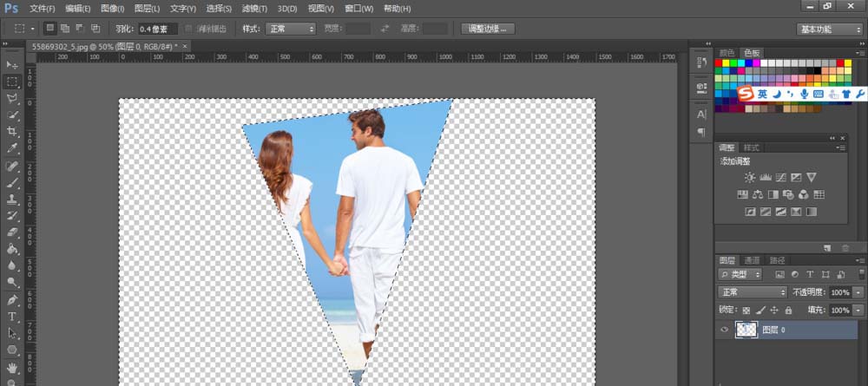Activate the Pen tool
This screenshot has width=868, height=386.
12,300
